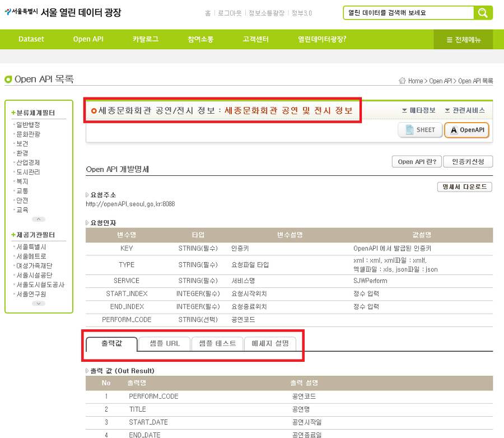Open the Open API menu item
This screenshot has width=504, height=438.
coord(88,39)
